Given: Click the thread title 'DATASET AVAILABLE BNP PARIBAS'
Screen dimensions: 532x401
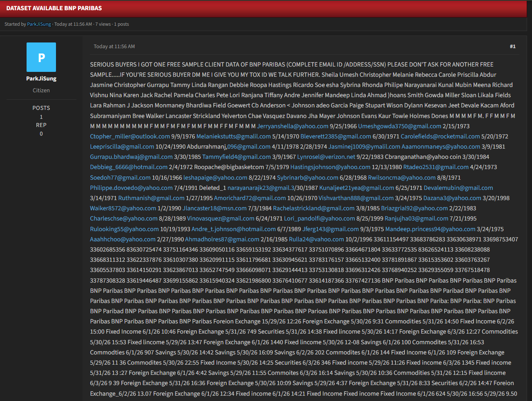Looking at the screenshot, I should point(54,8).
